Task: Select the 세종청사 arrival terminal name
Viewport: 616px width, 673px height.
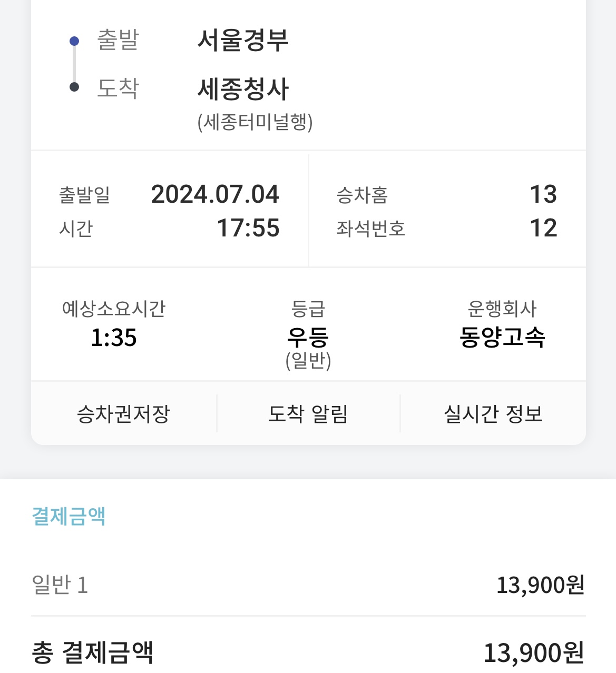Action: point(243,88)
